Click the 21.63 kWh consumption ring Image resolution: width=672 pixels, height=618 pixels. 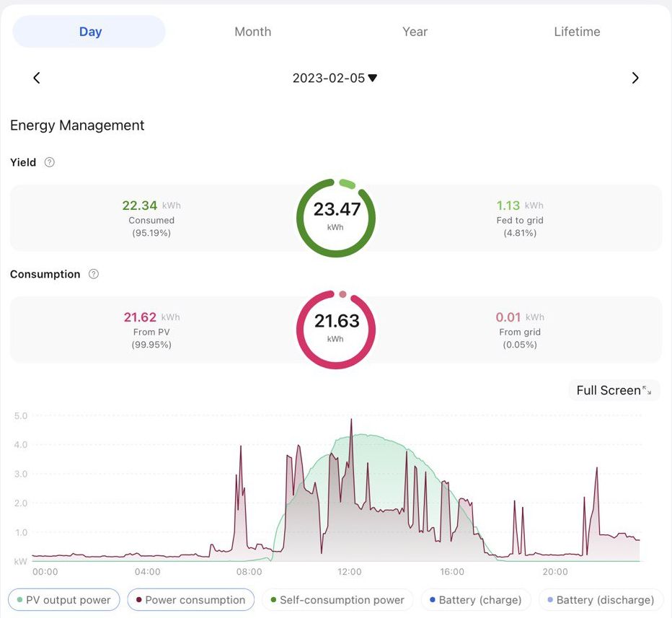336,330
